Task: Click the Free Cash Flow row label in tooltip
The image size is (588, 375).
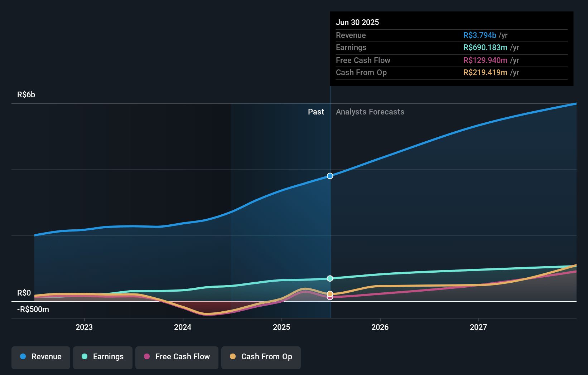Action: click(363, 60)
